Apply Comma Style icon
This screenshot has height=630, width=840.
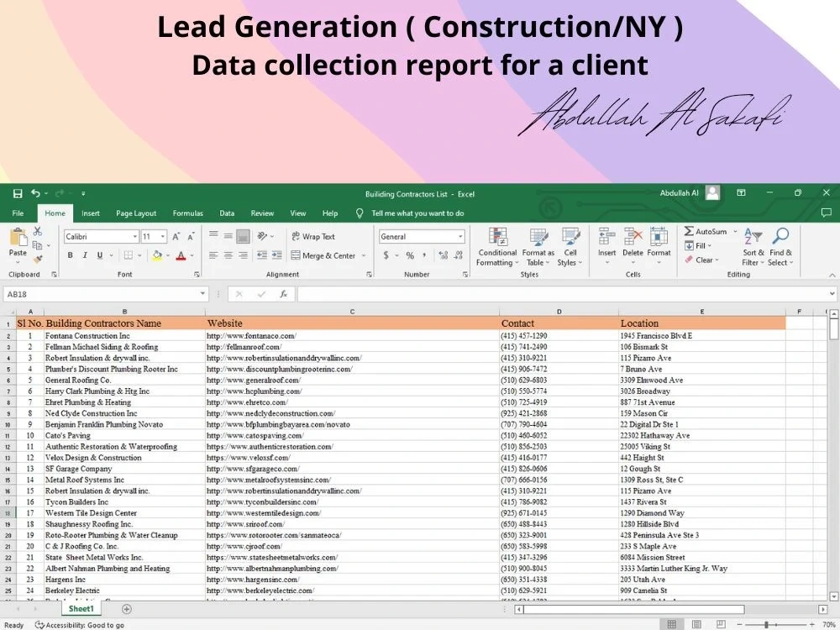pyautogui.click(x=424, y=255)
